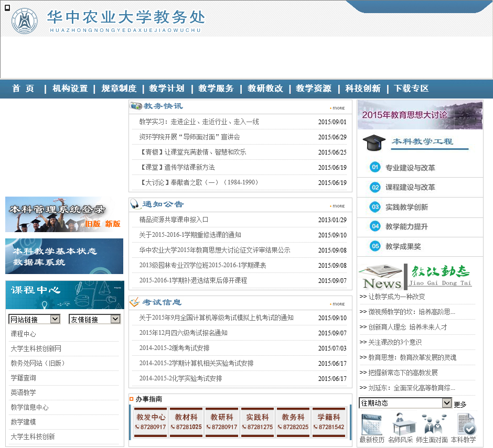Click the News newspaper graphic
The image size is (493, 448).
381,277
